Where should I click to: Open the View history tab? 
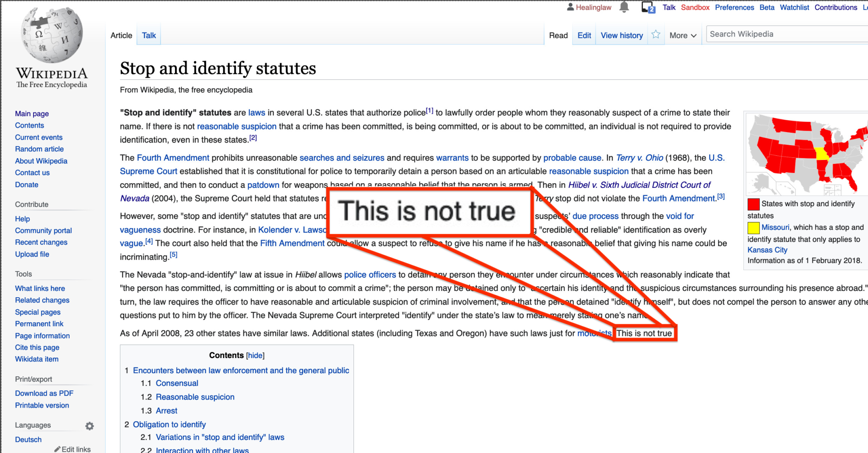621,36
